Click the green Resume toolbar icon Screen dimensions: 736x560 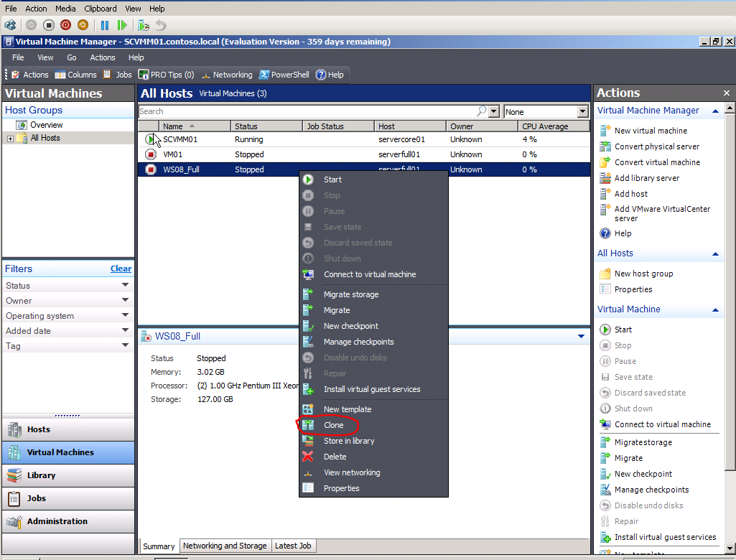click(x=122, y=25)
